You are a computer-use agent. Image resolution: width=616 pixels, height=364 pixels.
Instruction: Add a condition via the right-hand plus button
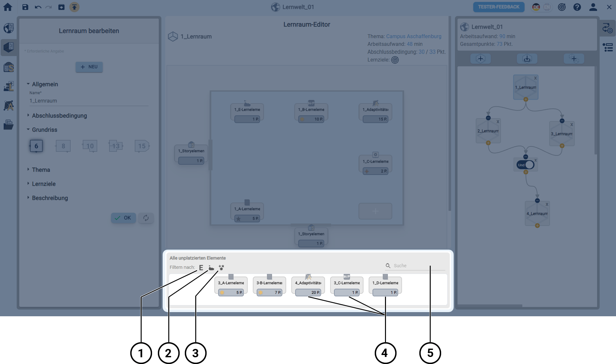point(574,59)
